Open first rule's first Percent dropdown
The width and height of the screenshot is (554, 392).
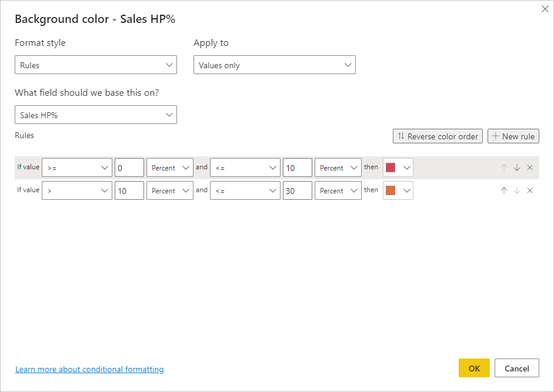pos(170,167)
